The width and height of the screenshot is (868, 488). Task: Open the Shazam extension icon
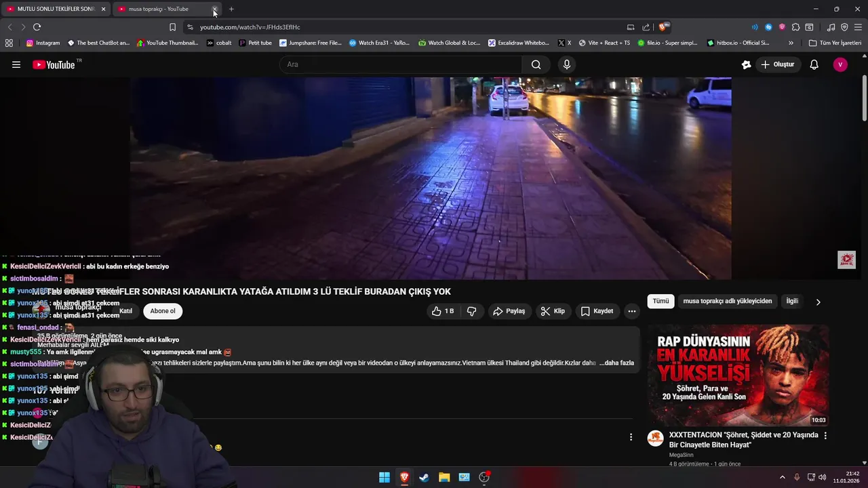[x=768, y=27]
